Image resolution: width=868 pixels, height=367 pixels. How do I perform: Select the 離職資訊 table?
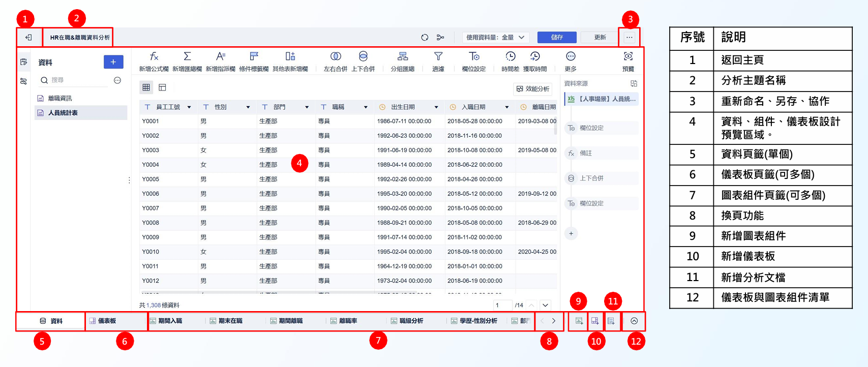click(x=81, y=98)
